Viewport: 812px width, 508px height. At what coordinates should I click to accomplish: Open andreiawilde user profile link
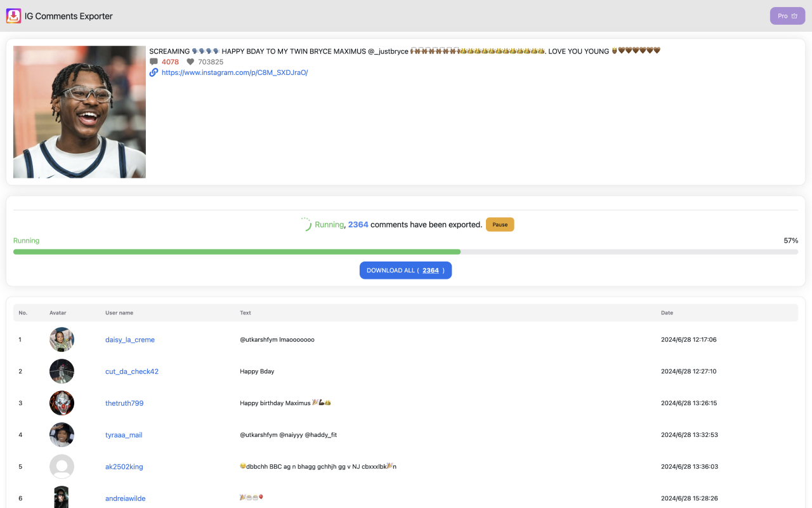[x=126, y=498]
